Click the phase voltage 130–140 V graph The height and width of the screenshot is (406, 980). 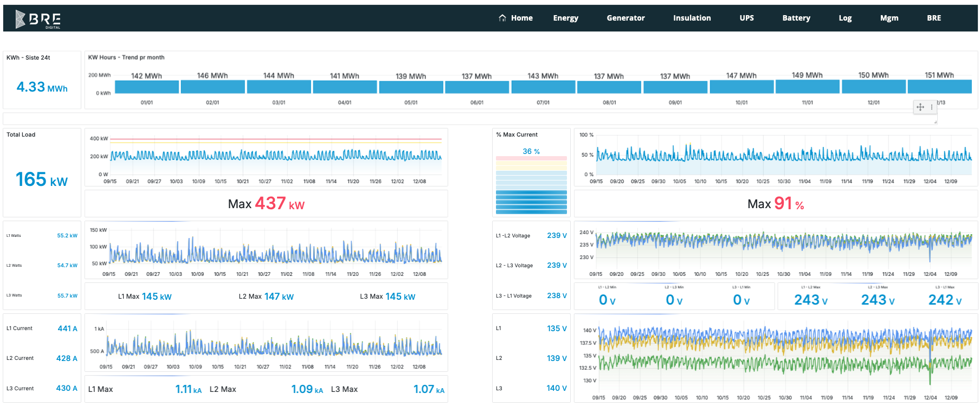[776, 358]
